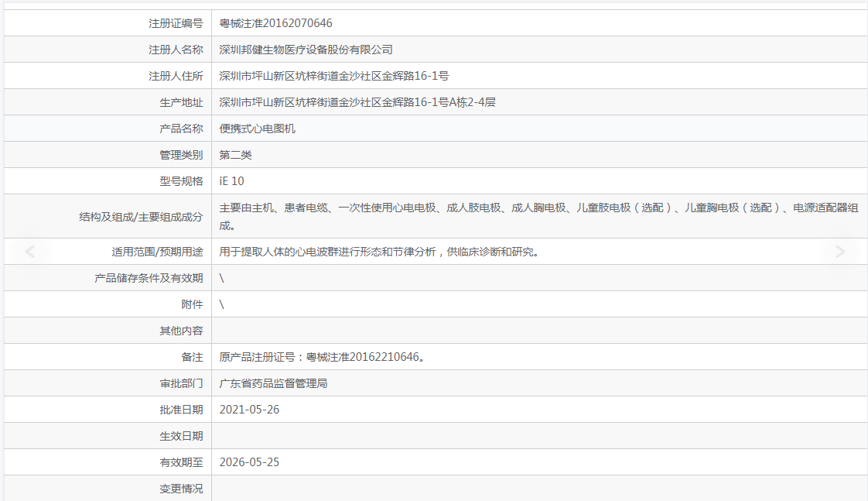Select product name 便携式心电图机
The image size is (868, 501).
[257, 129]
